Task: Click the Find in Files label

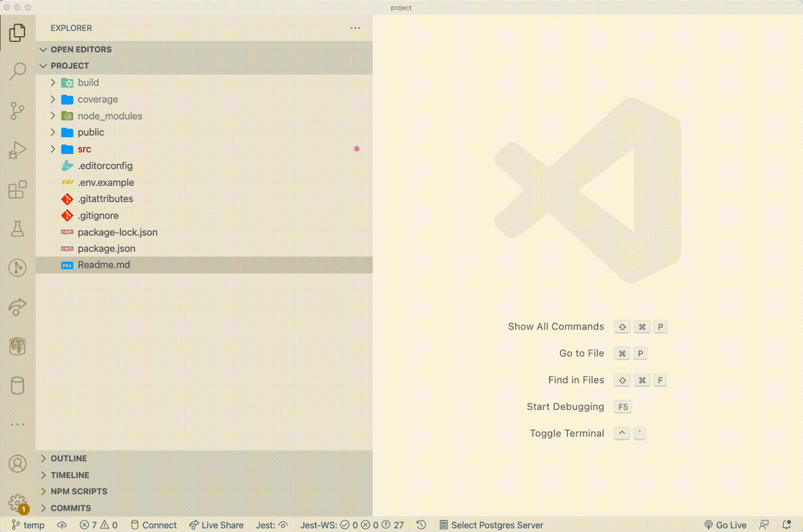Action: [575, 380]
